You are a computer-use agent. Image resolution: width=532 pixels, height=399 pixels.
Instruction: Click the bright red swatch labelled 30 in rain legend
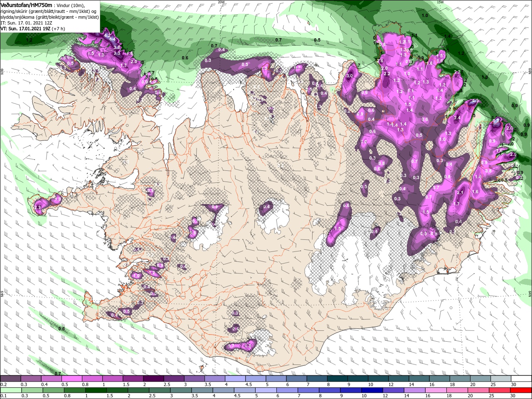click(521, 390)
